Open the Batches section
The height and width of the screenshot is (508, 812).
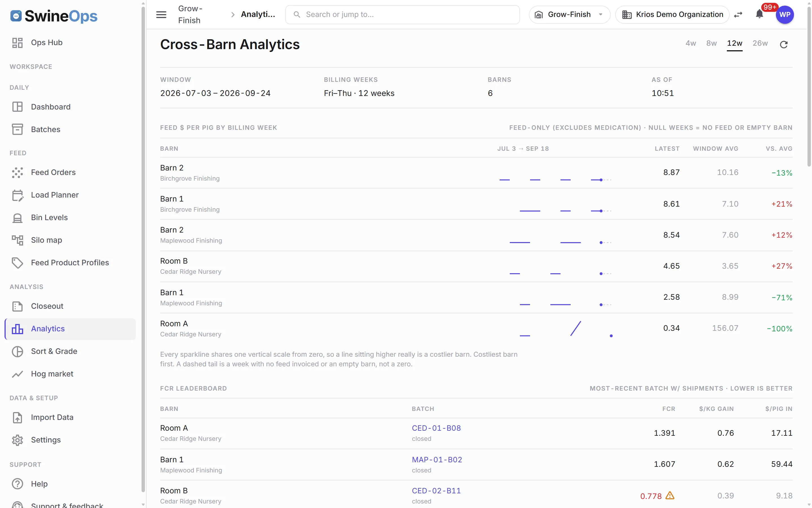point(70,129)
